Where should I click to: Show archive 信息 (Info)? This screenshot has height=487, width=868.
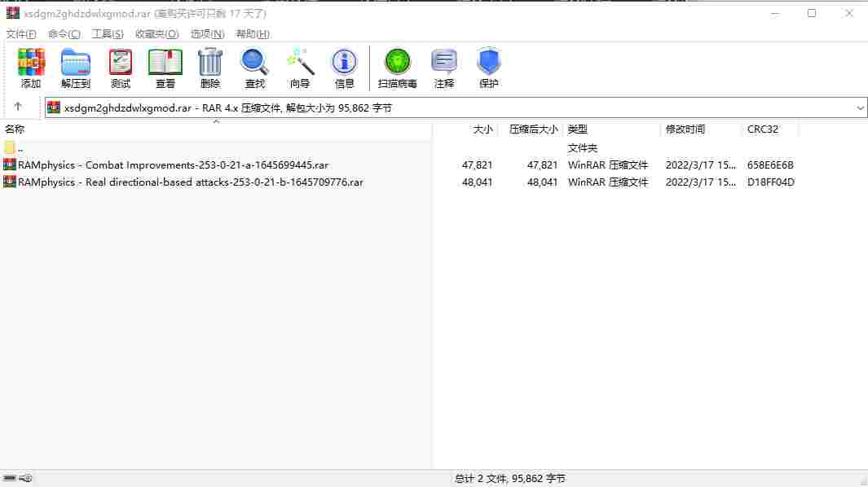pos(344,62)
